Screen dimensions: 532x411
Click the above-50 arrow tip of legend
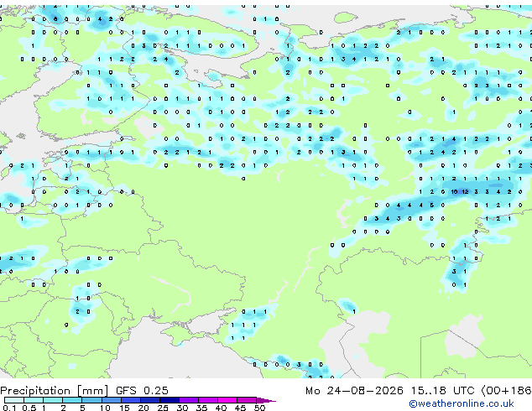(x=266, y=401)
